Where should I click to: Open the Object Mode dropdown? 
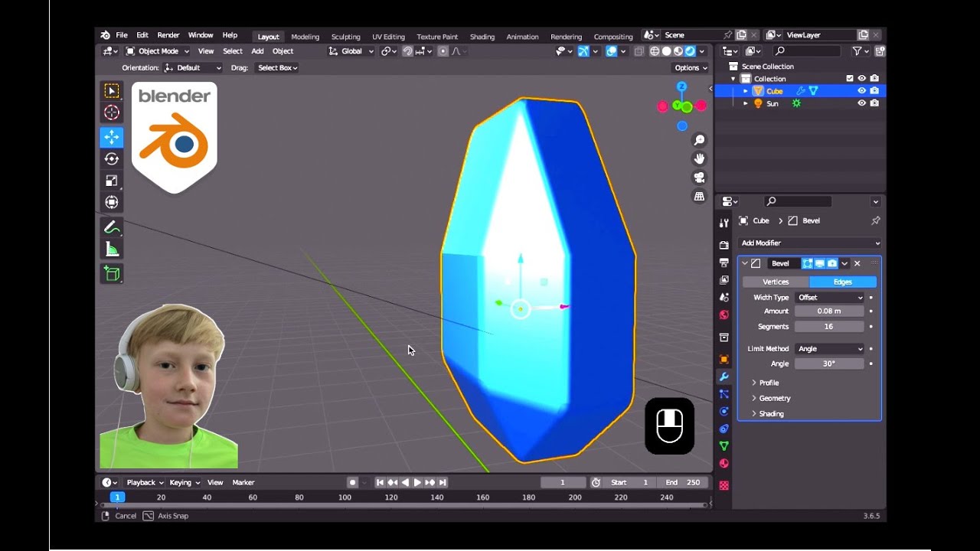(157, 51)
